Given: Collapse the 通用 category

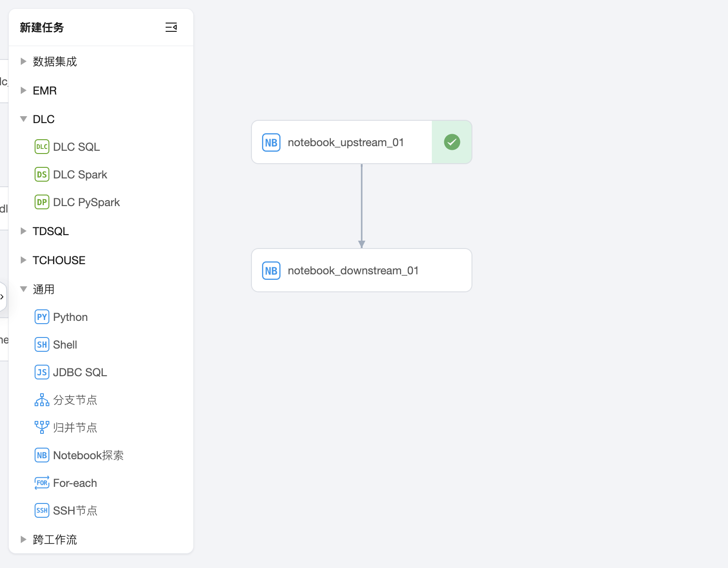Looking at the screenshot, I should [24, 289].
